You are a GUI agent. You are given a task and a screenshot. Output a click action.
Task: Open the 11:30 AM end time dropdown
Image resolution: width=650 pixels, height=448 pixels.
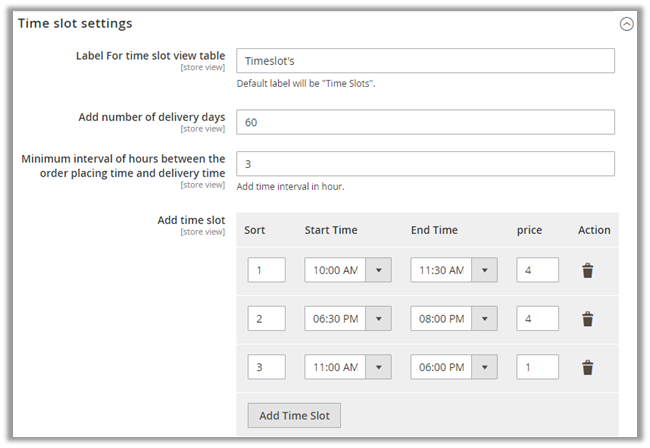(485, 270)
